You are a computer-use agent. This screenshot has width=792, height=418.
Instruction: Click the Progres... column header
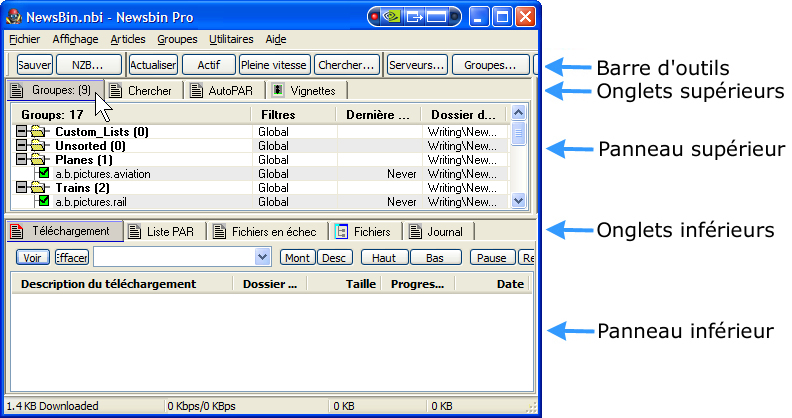[x=418, y=284]
